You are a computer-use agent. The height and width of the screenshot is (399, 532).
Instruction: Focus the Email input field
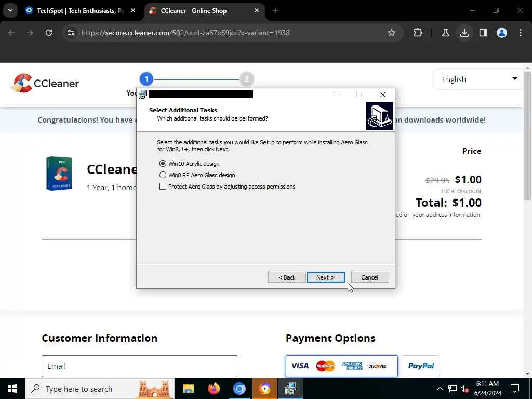pyautogui.click(x=139, y=366)
